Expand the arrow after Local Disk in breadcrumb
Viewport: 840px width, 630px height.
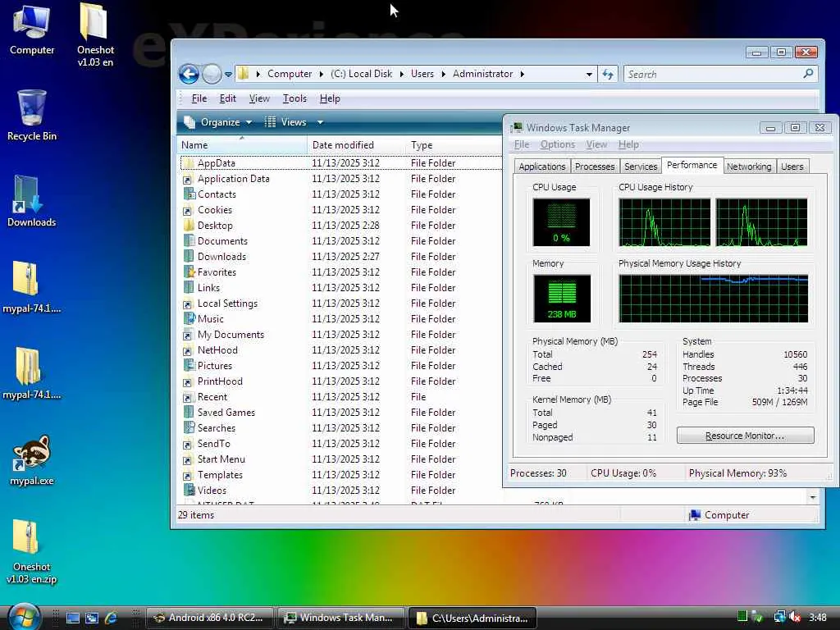(401, 74)
